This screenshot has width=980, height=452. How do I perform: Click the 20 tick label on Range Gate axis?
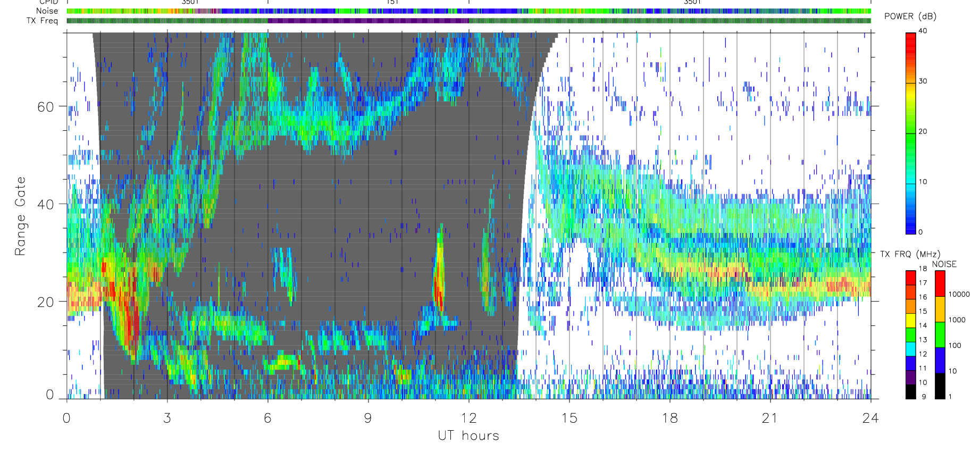pyautogui.click(x=46, y=302)
